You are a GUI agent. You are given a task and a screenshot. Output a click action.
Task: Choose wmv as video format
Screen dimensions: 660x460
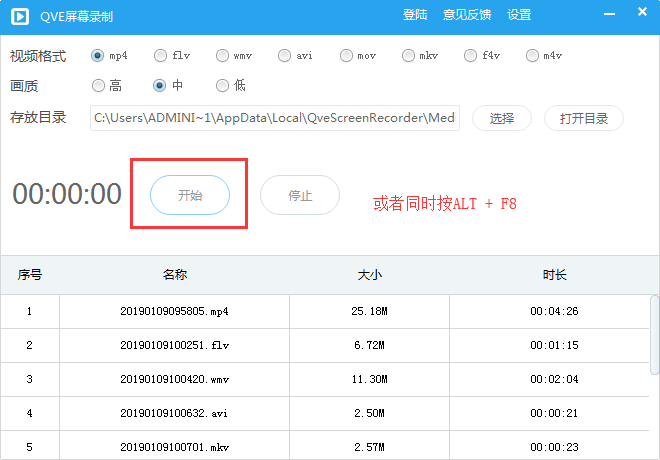(222, 56)
